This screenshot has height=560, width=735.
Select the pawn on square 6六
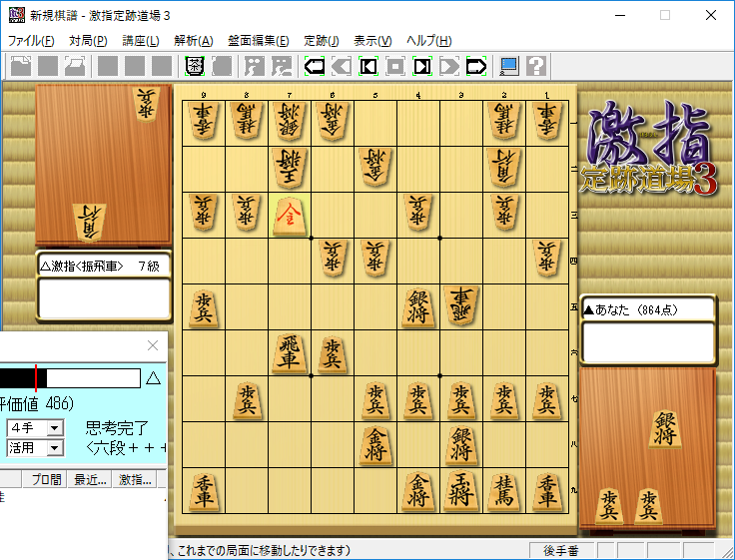(x=333, y=354)
